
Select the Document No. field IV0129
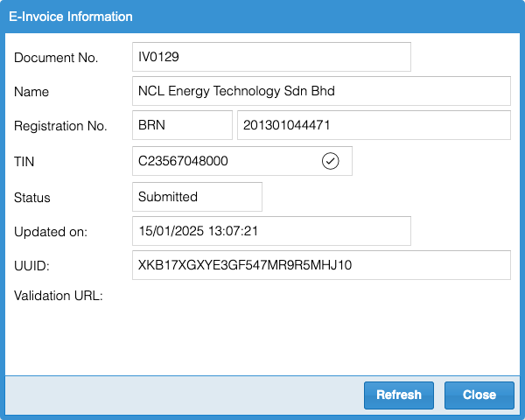pos(271,57)
